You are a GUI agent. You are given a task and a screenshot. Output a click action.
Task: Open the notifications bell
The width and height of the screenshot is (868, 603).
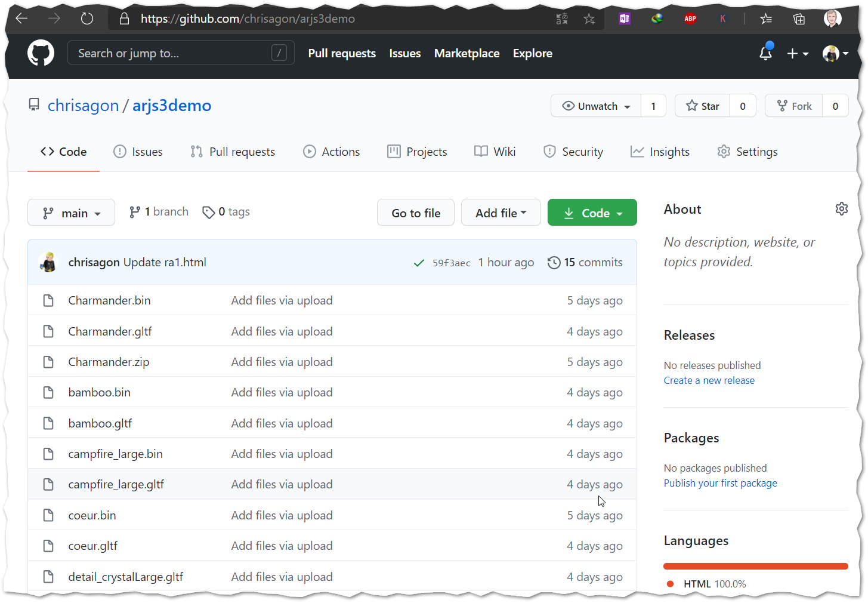tap(766, 53)
